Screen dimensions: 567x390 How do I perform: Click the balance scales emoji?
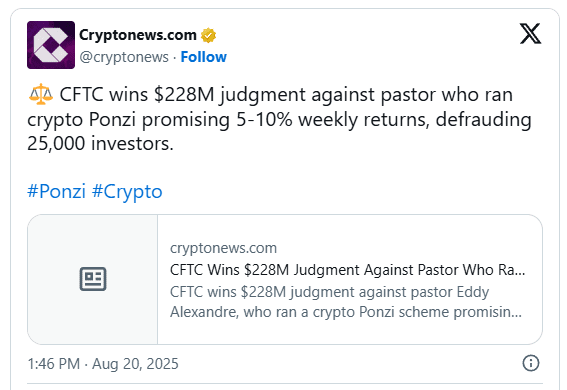[40, 94]
